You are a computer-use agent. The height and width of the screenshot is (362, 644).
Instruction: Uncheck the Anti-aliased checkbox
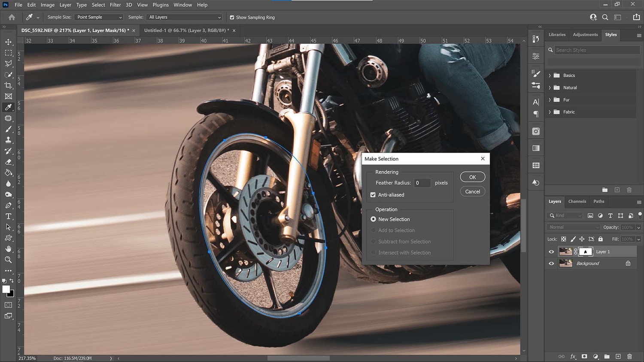click(x=373, y=195)
